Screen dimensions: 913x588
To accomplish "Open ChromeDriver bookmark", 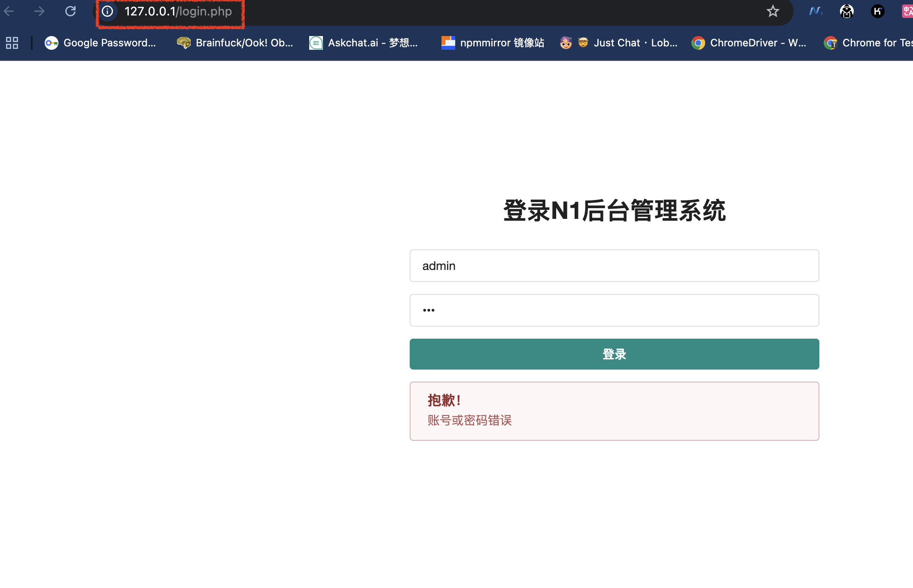I will click(x=749, y=43).
